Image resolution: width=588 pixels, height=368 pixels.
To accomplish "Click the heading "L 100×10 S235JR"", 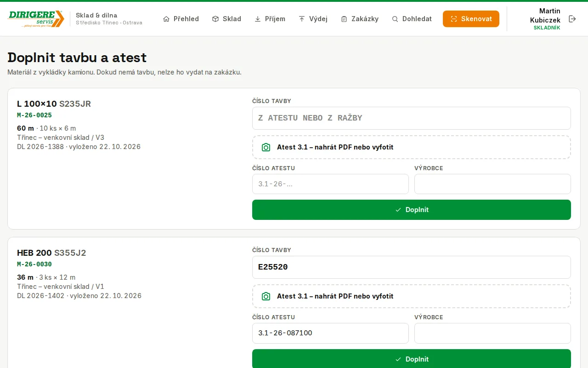I will (x=54, y=104).
